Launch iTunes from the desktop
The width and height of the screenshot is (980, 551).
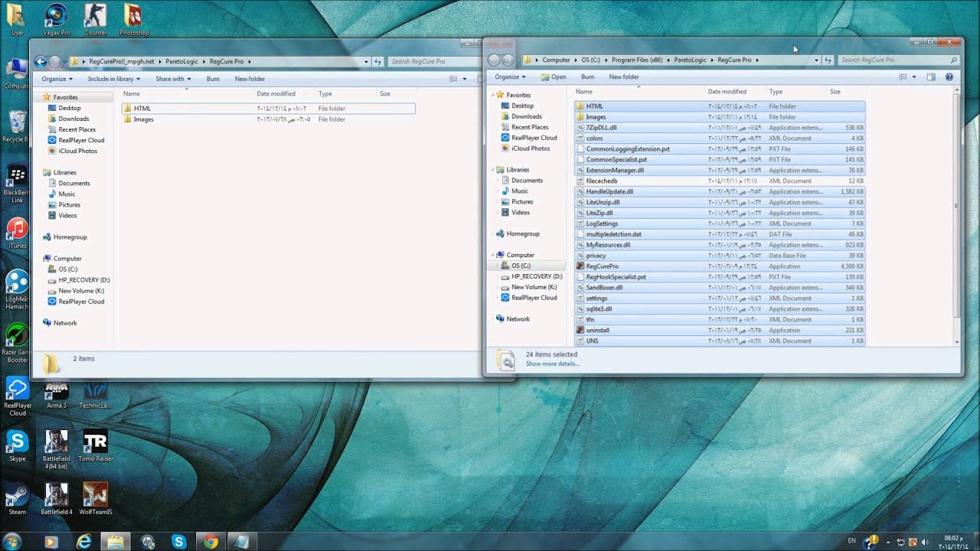17,233
